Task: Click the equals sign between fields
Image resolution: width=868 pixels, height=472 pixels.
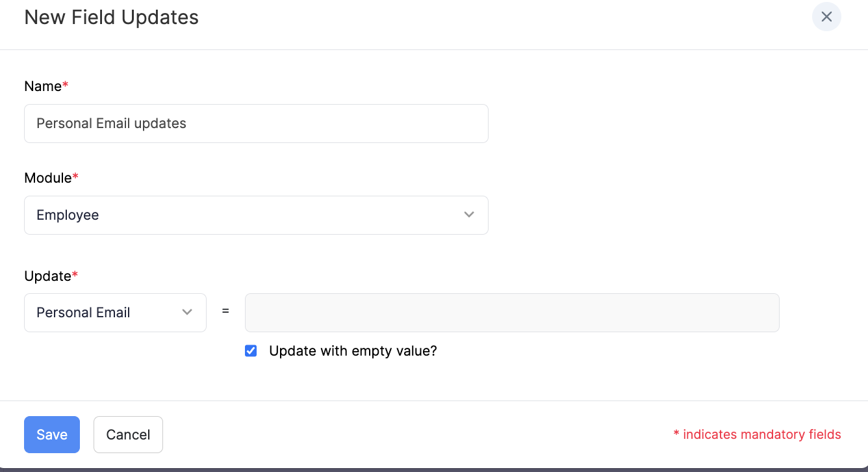Action: pyautogui.click(x=225, y=312)
